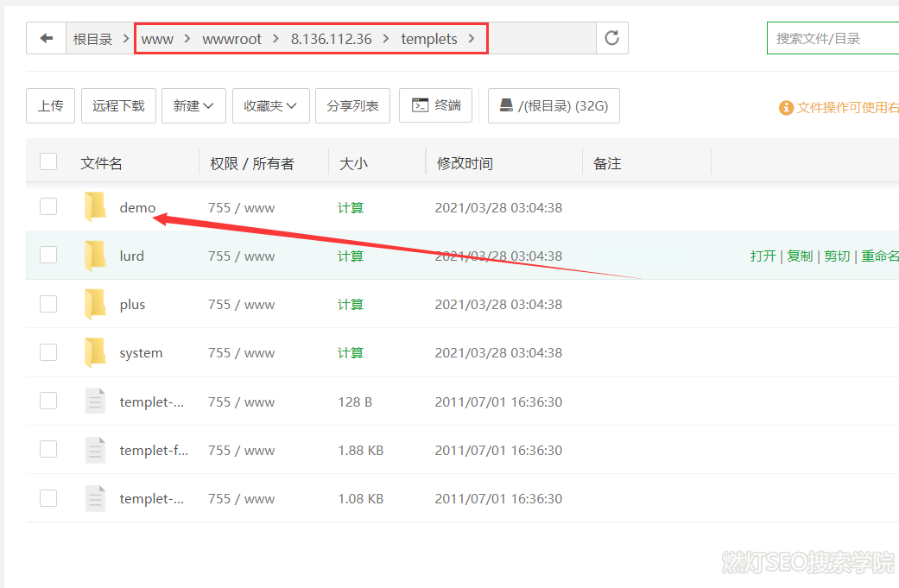Viewport: 899px width, 588px height.
Task: Click 复制 link on lurd row
Action: tap(800, 256)
